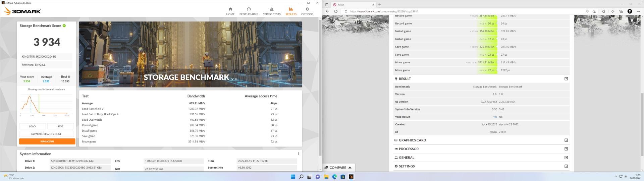
Task: Click the Install game 356.79 MB/s web value
Action: pyautogui.click(x=487, y=31)
